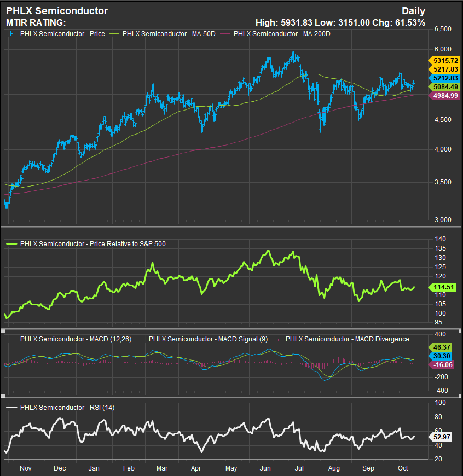Click the -400 MACD axis label

click(441, 391)
